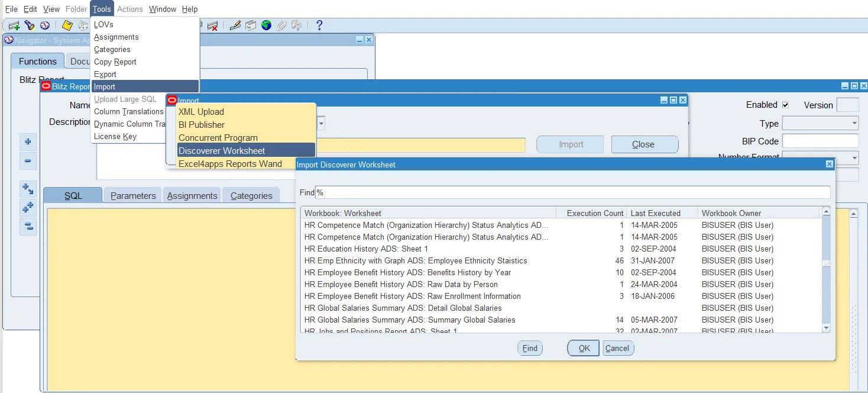
Task: Select Benefits History by Year row
Action: click(561, 272)
